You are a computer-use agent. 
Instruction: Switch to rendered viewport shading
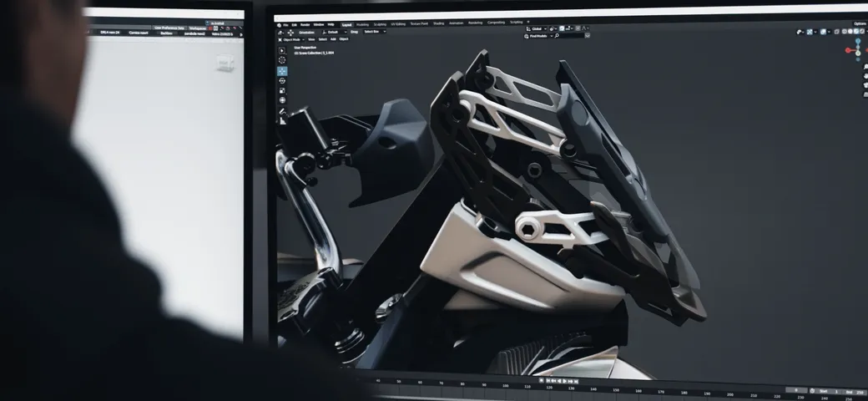862,32
